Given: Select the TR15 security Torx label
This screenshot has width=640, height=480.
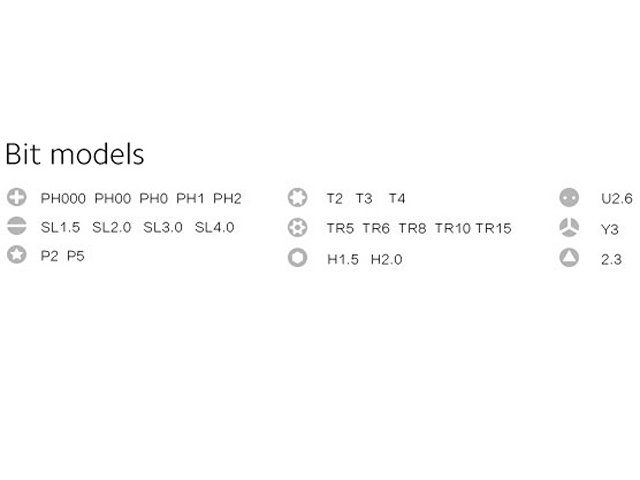Looking at the screenshot, I should pyautogui.click(x=493, y=228).
